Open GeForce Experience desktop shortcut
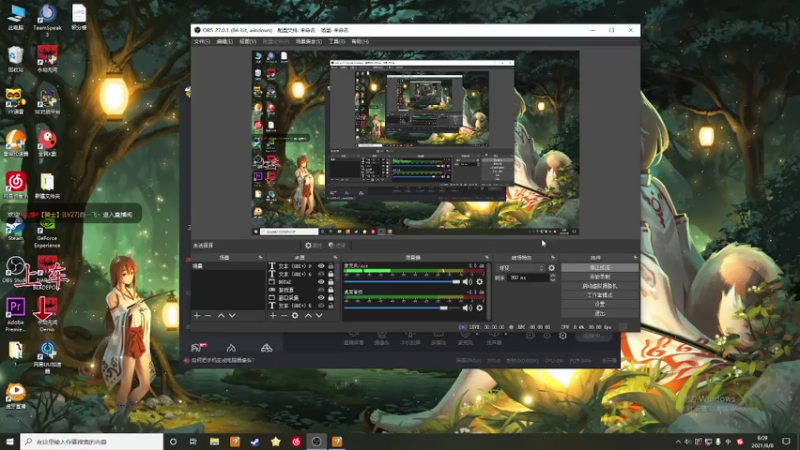The image size is (800, 450). 47,232
